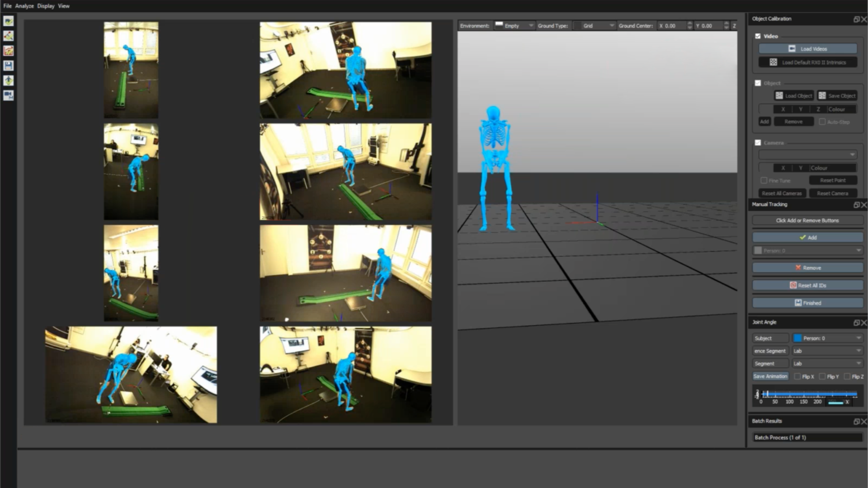Click the floppy disk save icon
The image size is (868, 488).
point(8,66)
